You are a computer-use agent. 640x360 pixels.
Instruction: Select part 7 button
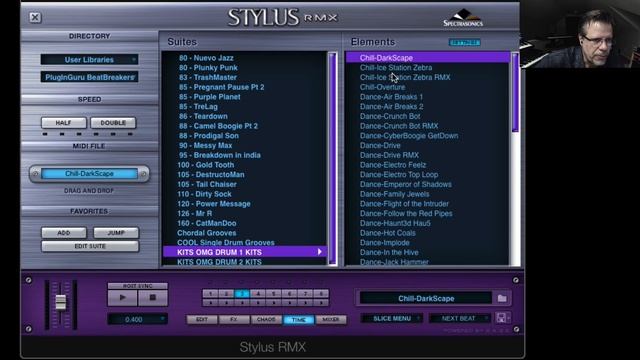305,293
